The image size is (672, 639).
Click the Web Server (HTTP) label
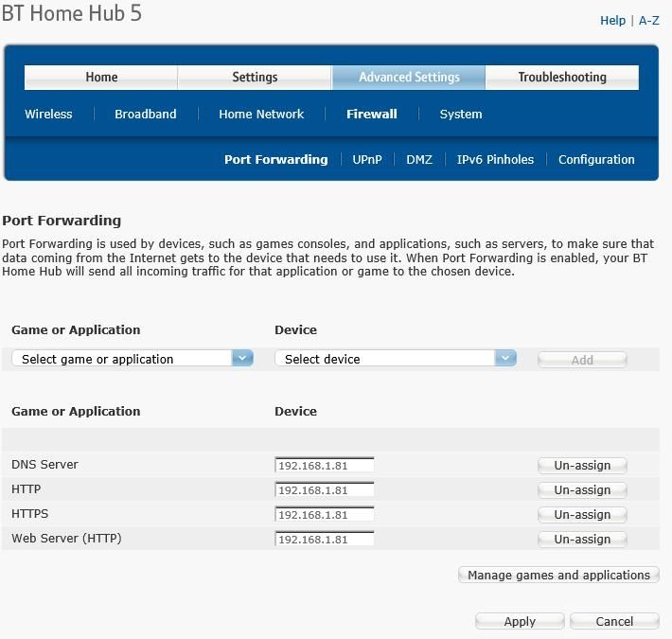pos(66,539)
